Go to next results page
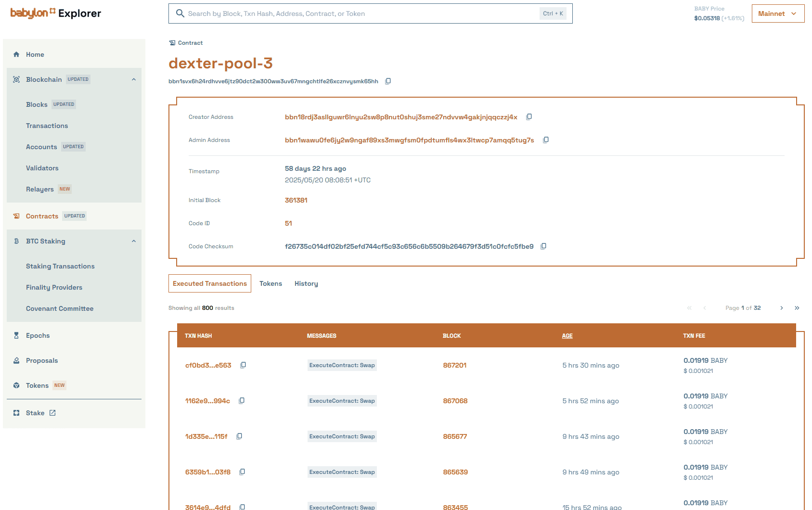This screenshot has height=510, width=812. pos(782,308)
